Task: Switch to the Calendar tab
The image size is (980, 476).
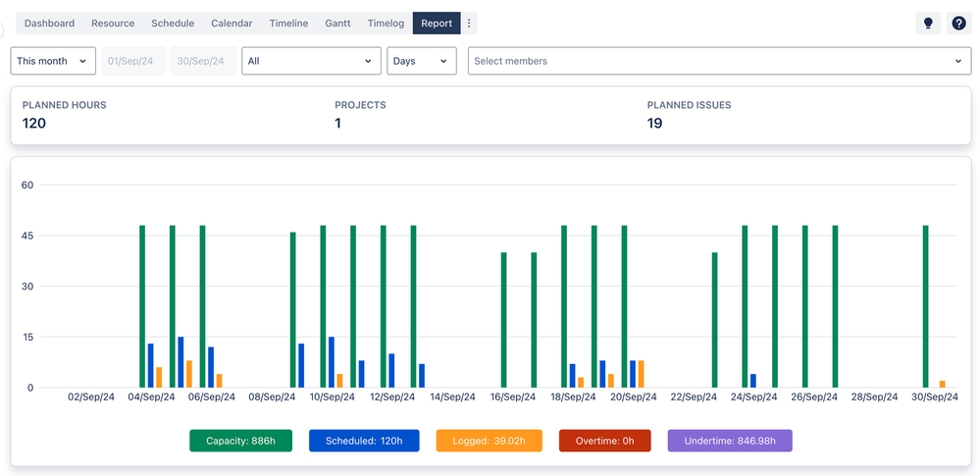Action: [232, 24]
